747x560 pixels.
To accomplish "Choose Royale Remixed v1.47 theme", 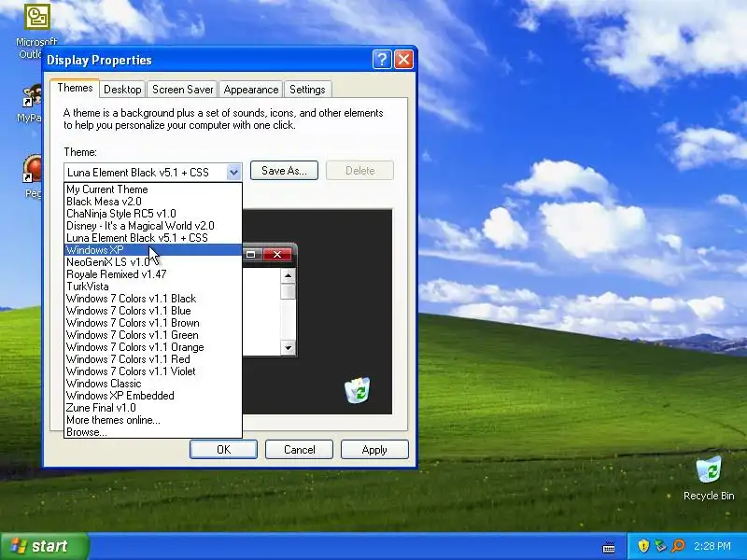I will 153,274.
